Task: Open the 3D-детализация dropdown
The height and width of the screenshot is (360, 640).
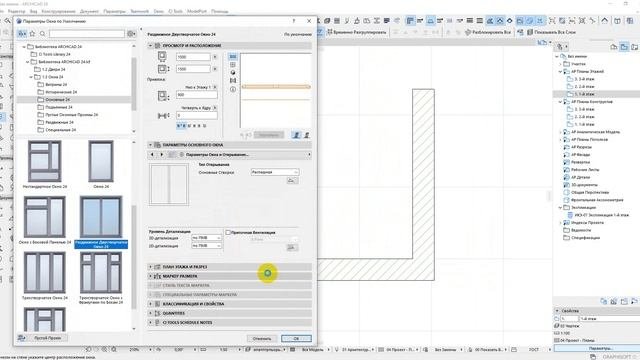Action: pos(207,238)
